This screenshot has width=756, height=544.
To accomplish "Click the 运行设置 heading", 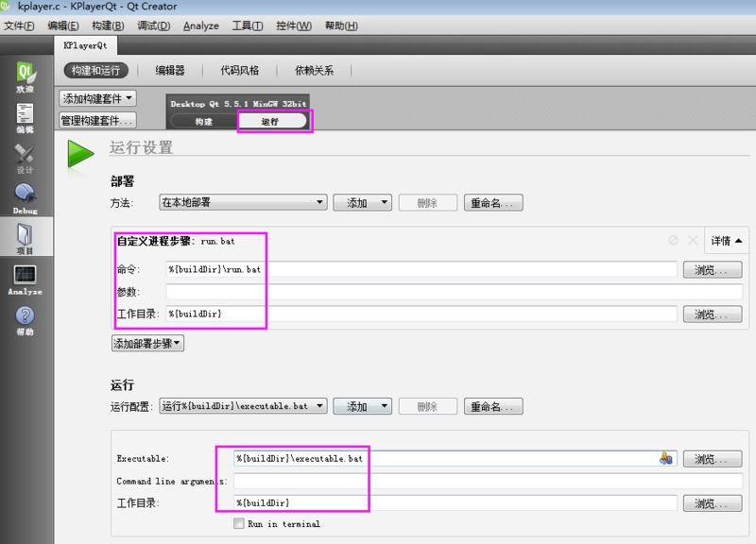I will click(x=141, y=147).
